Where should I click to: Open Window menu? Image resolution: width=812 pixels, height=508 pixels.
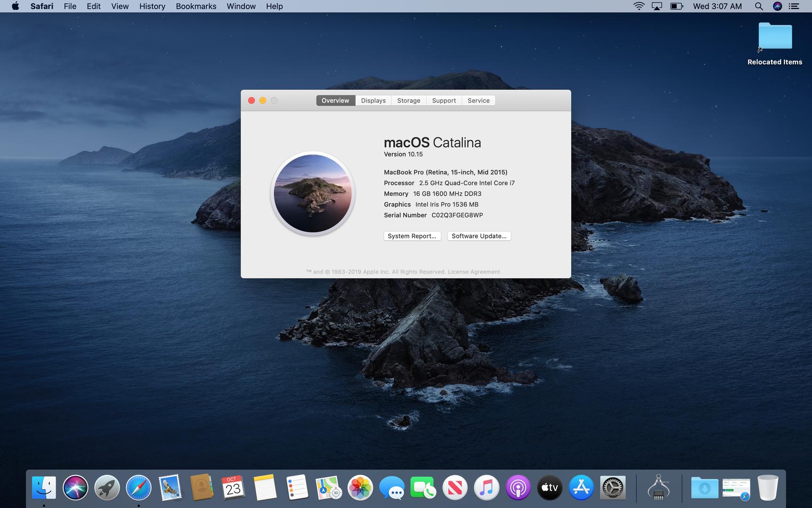(x=241, y=6)
